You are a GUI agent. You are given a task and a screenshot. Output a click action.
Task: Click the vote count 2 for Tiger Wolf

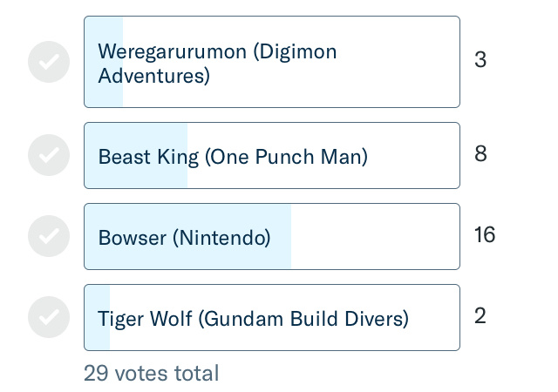[480, 316]
